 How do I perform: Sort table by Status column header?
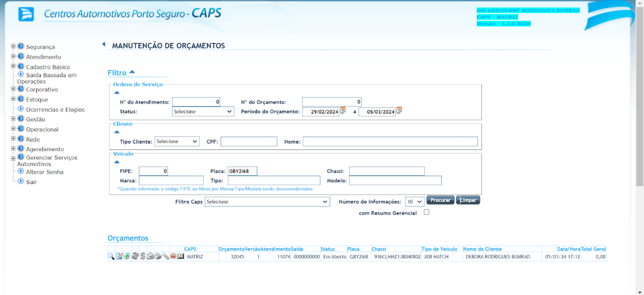(x=328, y=249)
